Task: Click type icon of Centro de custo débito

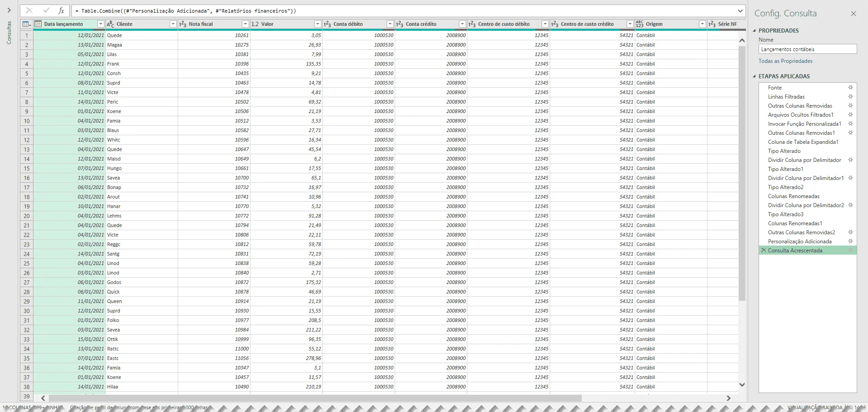Action: [x=472, y=24]
